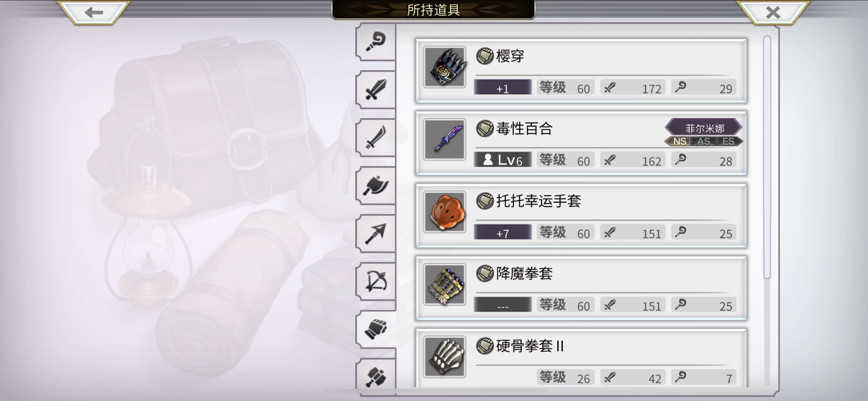The width and height of the screenshot is (868, 401).
Task: Select the bow weapon category tab
Action: pos(376,281)
